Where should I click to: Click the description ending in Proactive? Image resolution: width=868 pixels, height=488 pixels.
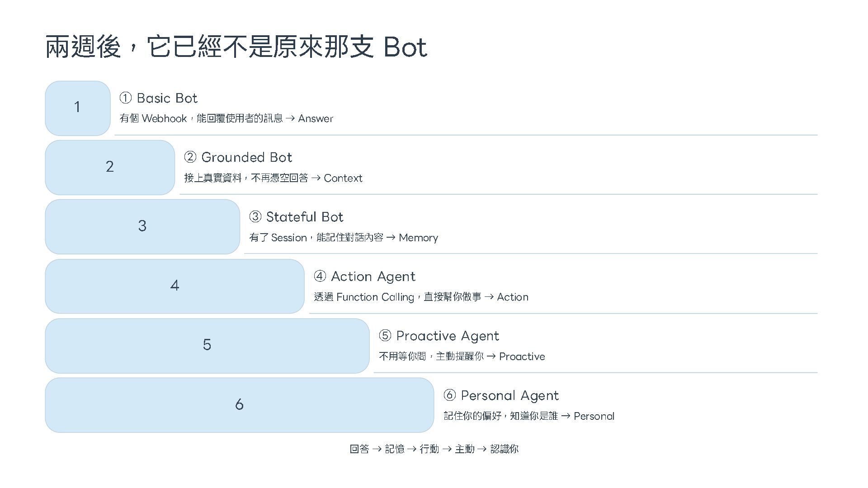pos(462,357)
